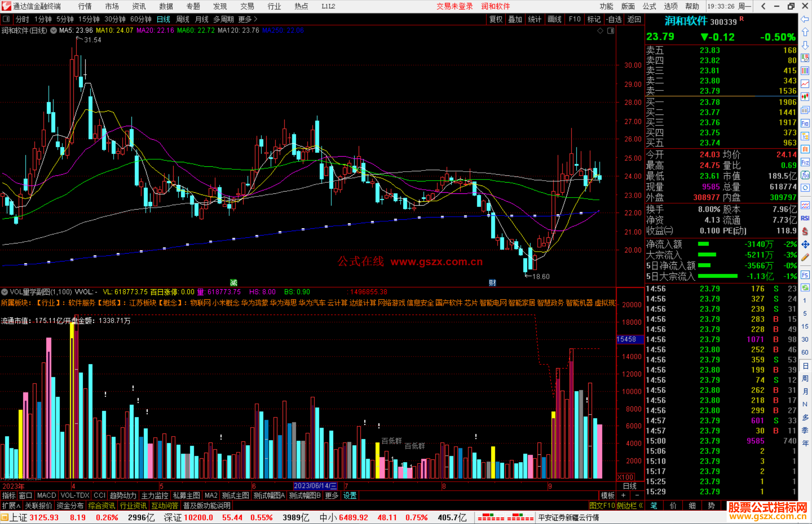Click the 复权 button
This screenshot has height=524, width=812.
click(x=496, y=19)
